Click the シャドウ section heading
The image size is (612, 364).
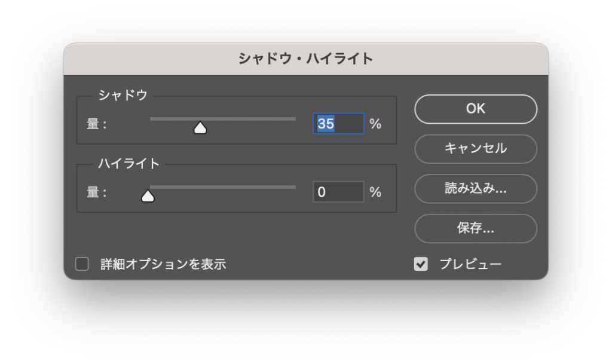click(123, 96)
